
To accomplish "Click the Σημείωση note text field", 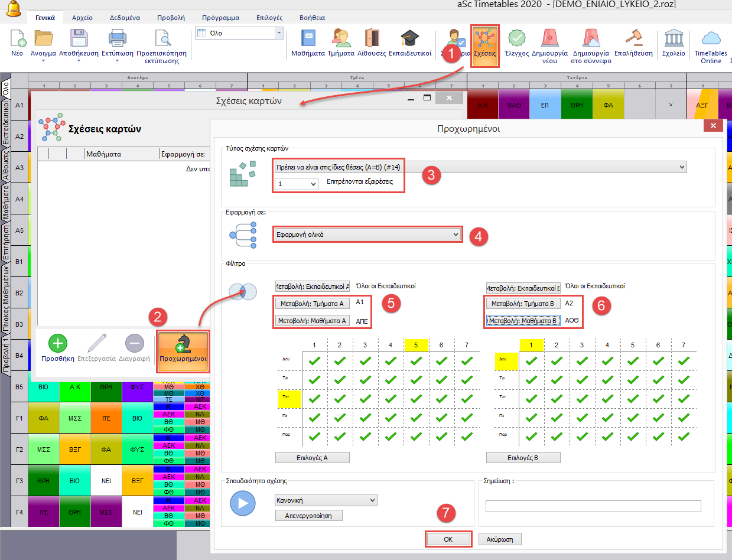I will (593, 506).
